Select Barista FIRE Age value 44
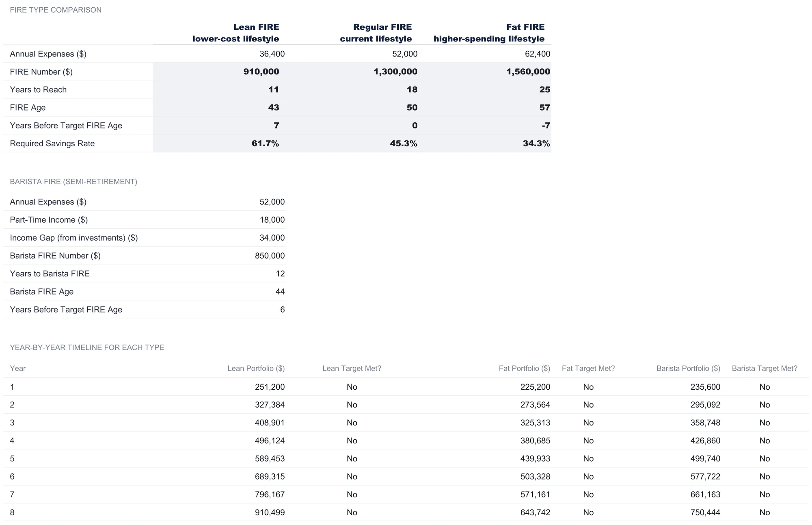 (x=280, y=291)
